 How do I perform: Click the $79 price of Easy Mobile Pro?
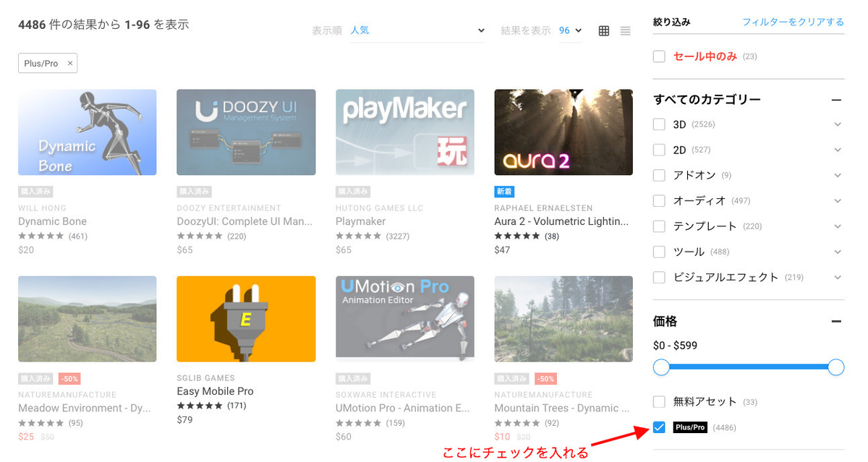point(184,420)
